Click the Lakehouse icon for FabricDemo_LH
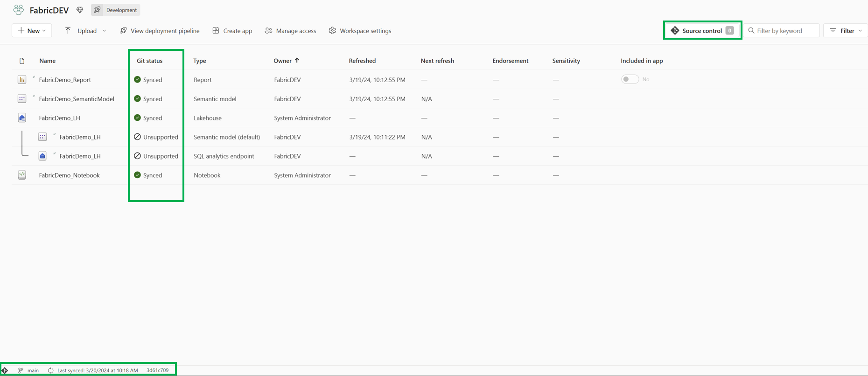 [x=22, y=118]
